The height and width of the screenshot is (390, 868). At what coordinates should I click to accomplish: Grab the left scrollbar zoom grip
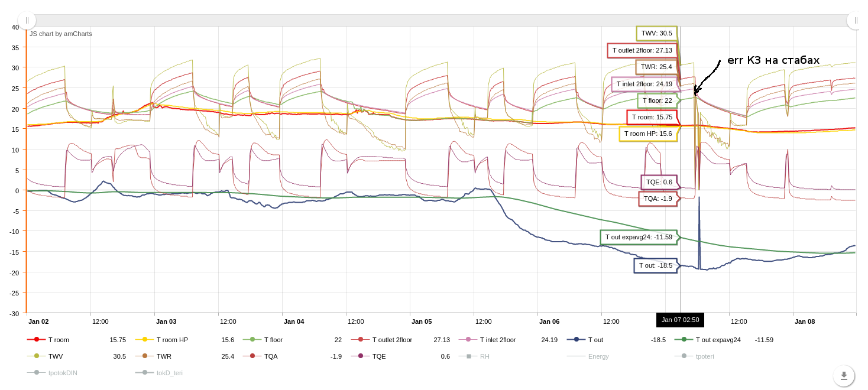(x=27, y=20)
